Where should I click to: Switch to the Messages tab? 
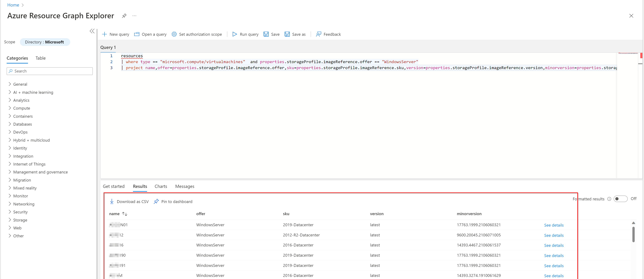pyautogui.click(x=184, y=186)
